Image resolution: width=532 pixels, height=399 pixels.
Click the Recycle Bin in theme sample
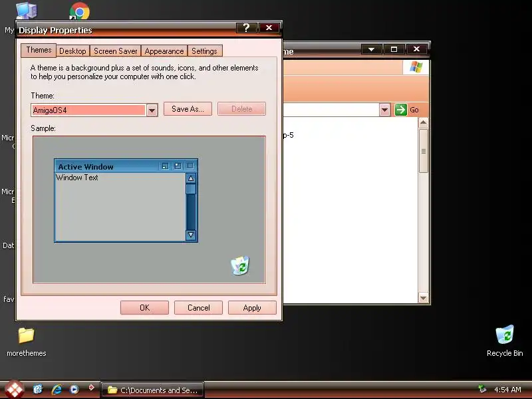(240, 265)
